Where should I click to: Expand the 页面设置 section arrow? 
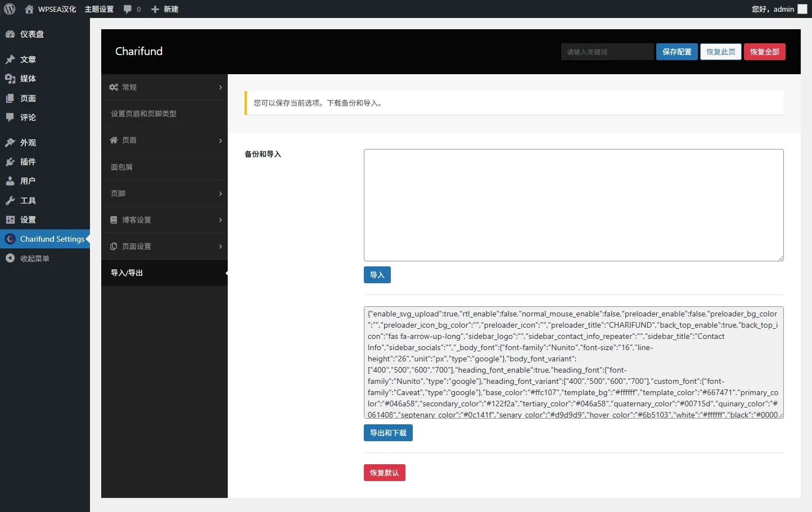220,246
